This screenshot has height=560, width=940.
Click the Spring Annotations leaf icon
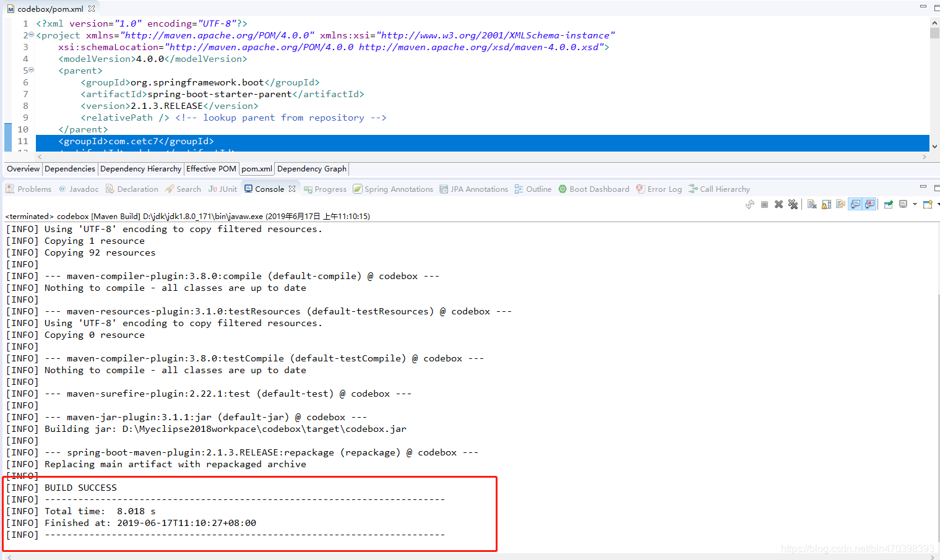358,189
